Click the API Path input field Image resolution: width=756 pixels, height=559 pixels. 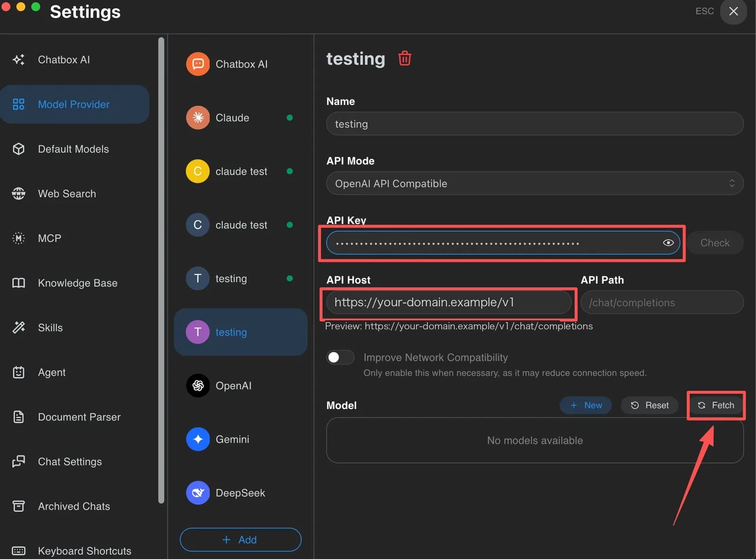(662, 302)
